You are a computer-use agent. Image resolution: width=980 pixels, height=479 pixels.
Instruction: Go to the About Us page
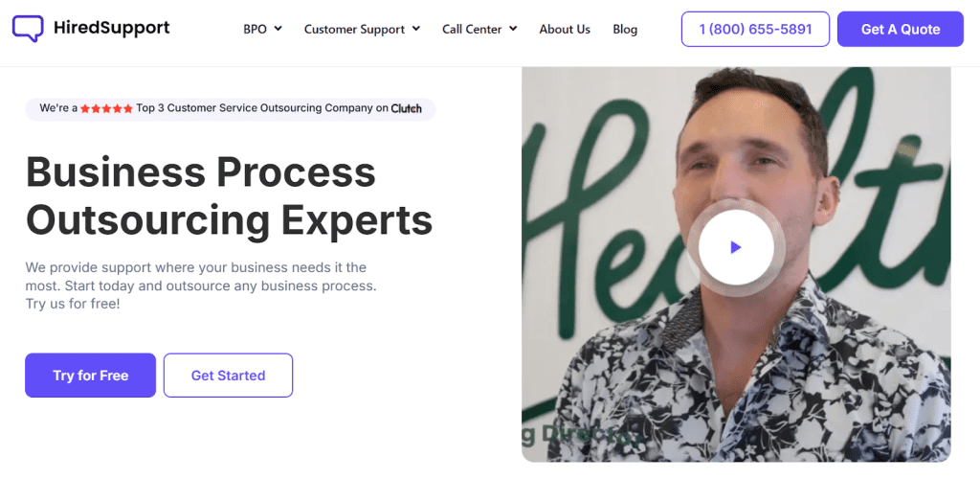coord(565,29)
